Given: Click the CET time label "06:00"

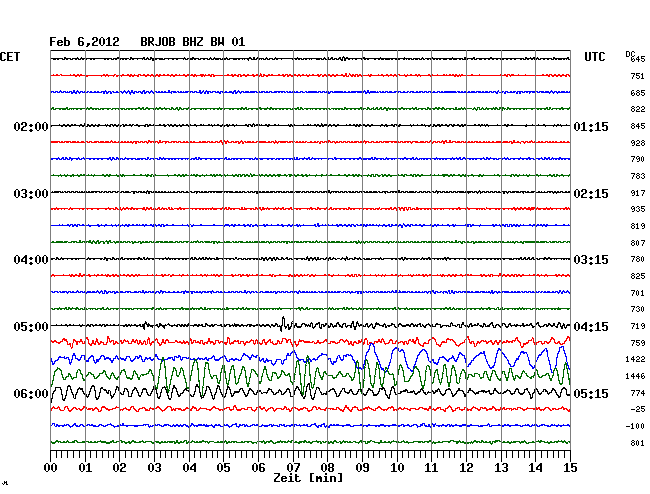Looking at the screenshot, I should click(x=31, y=393).
